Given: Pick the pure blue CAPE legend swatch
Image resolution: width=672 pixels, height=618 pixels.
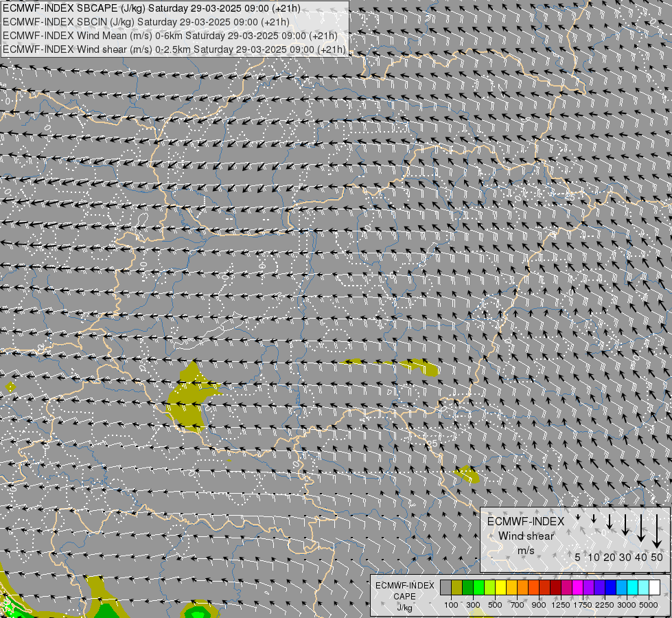Looking at the screenshot, I should point(610,587).
